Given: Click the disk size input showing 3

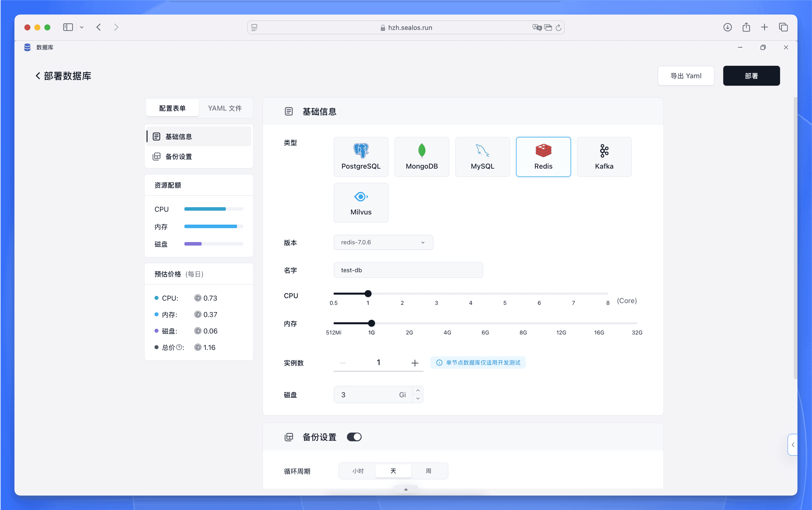Looking at the screenshot, I should point(373,394).
